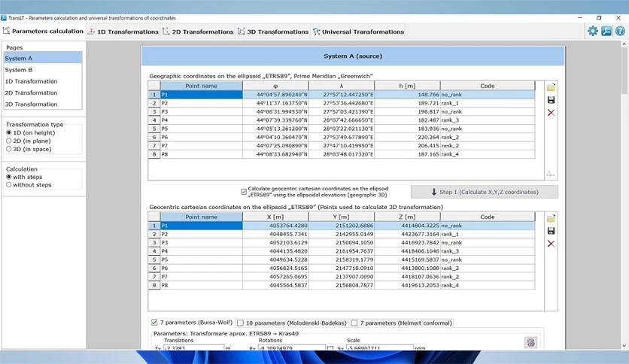Image resolution: width=629 pixels, height=364 pixels.
Task: Open the 3D Transformations tab
Action: [273, 32]
